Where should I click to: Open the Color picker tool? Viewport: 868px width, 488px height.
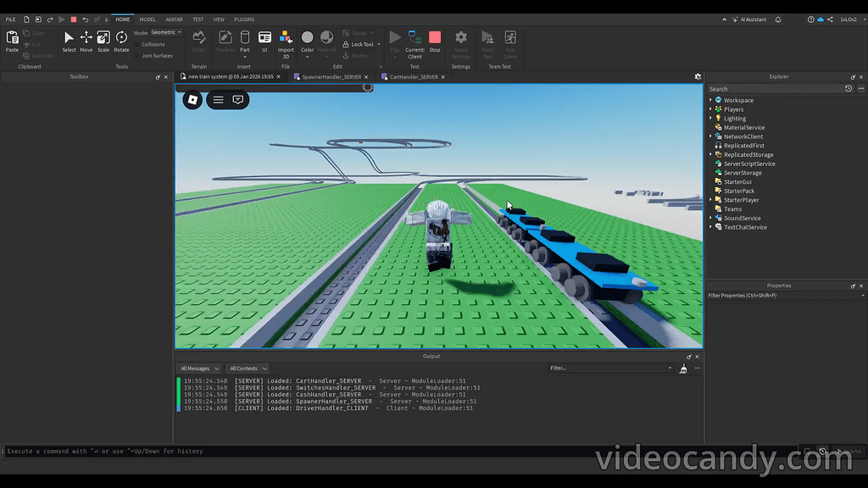pos(307,37)
